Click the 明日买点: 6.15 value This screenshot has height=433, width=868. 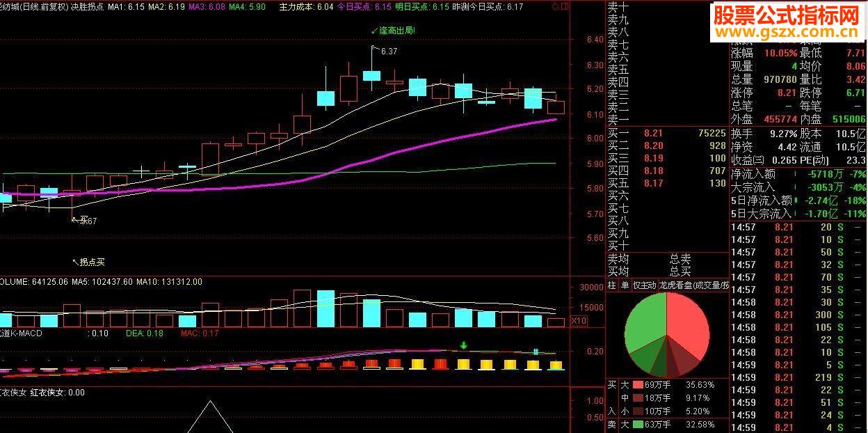[421, 6]
